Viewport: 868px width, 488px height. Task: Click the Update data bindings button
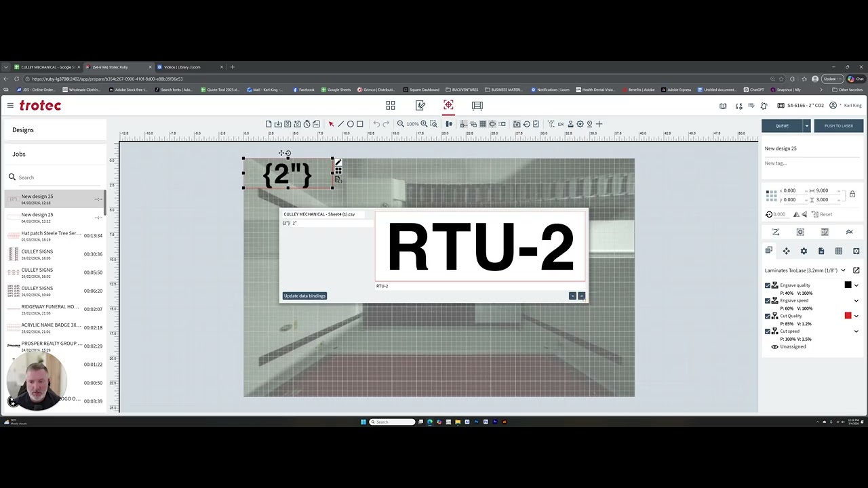pyautogui.click(x=304, y=296)
